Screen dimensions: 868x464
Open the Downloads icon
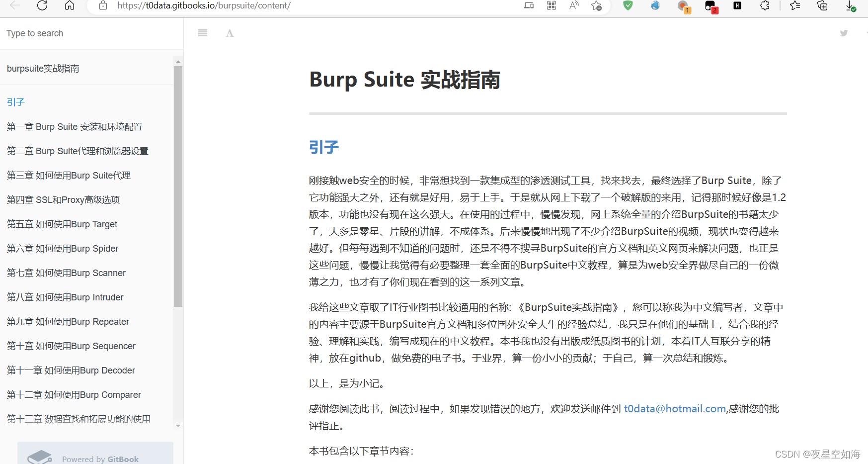(851, 6)
